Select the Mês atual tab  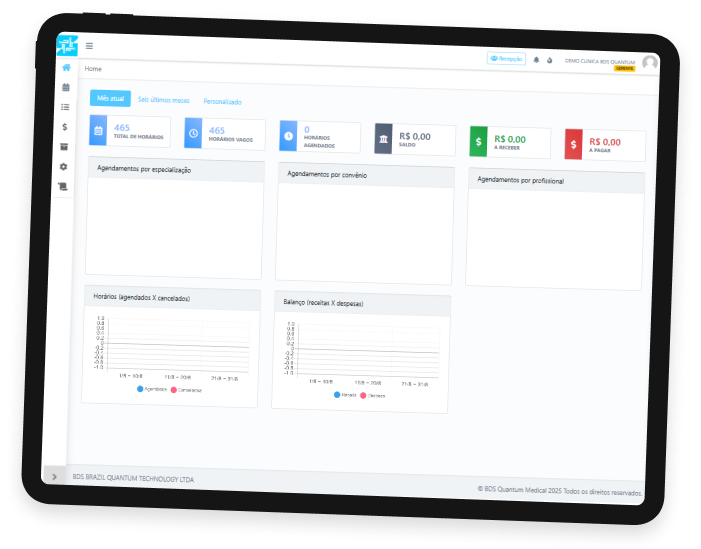110,98
